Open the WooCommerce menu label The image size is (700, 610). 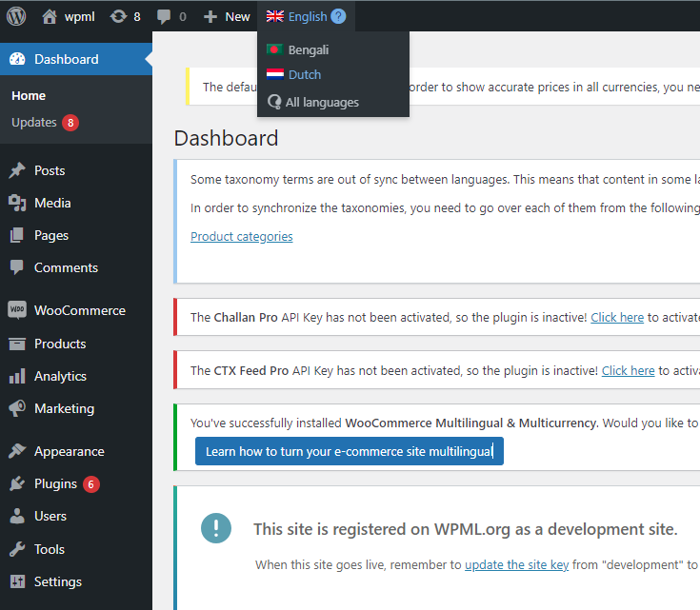(x=80, y=310)
